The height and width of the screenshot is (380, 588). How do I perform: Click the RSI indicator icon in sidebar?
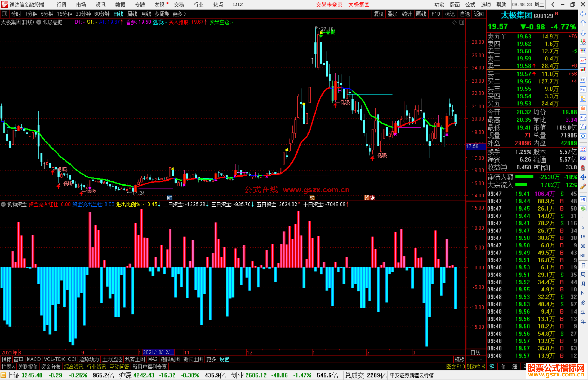click(x=583, y=158)
